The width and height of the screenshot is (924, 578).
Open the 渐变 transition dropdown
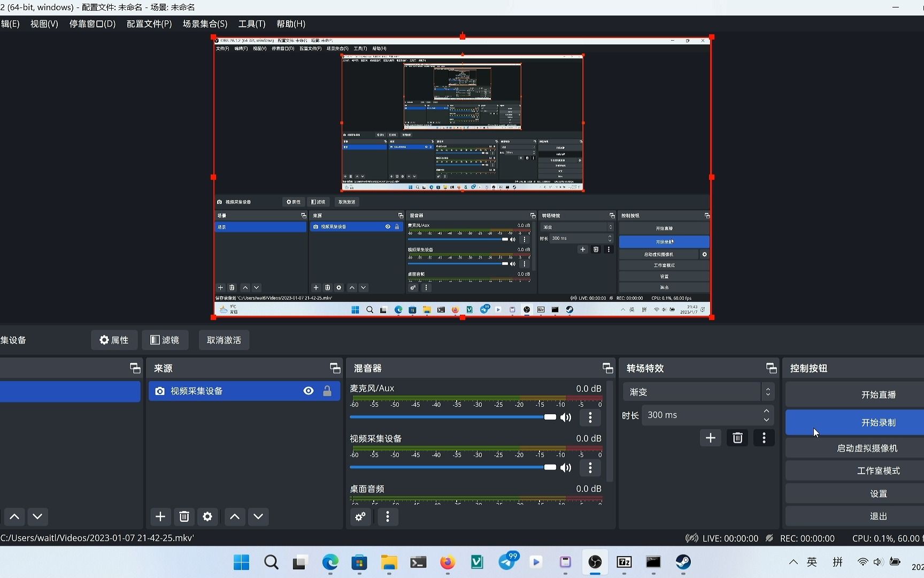(x=699, y=392)
